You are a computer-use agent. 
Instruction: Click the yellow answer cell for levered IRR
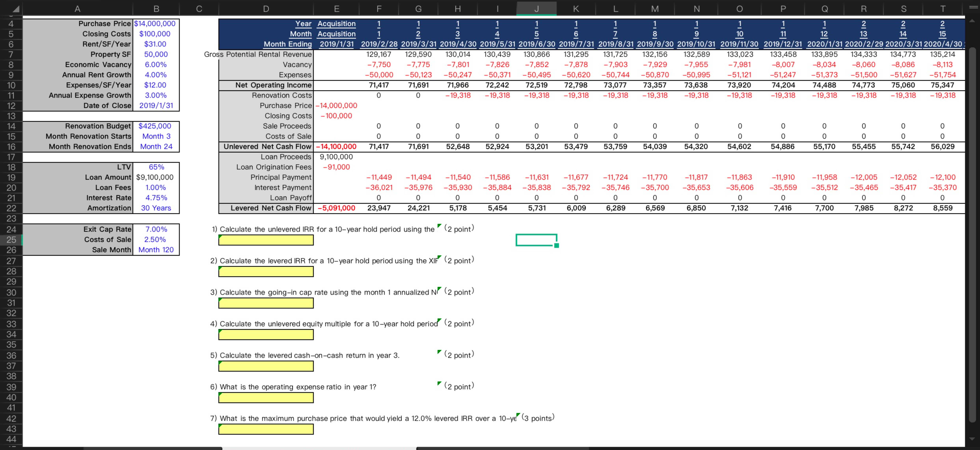pos(266,272)
